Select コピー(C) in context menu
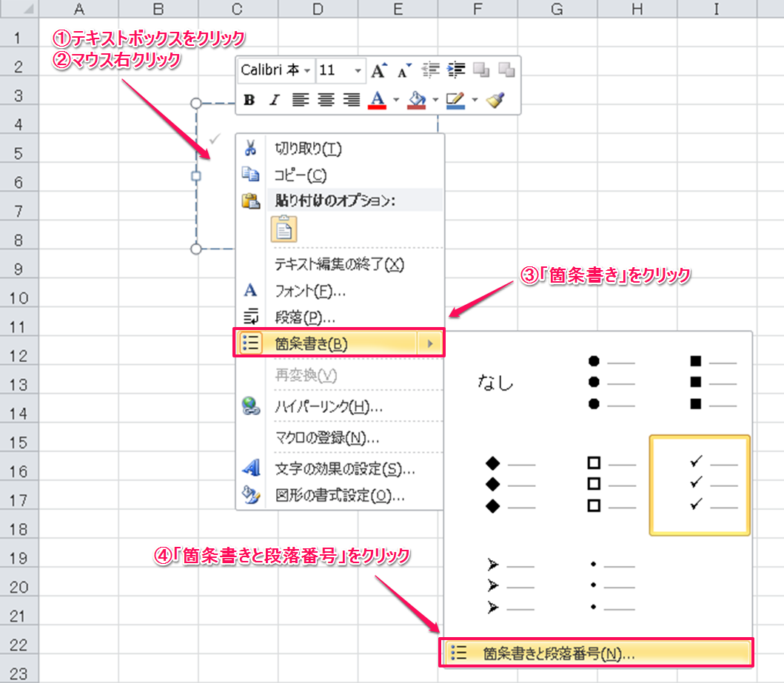This screenshot has width=784, height=683. [301, 176]
